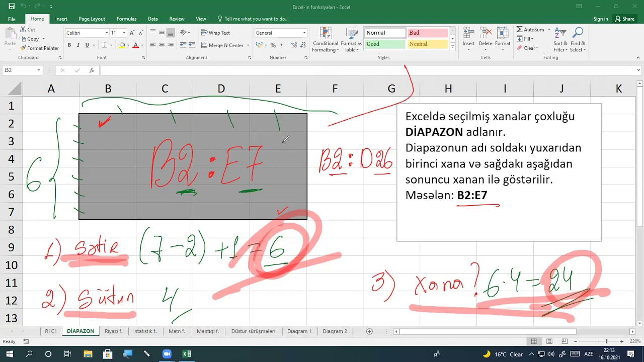Select the Bad cell style

pos(428,33)
